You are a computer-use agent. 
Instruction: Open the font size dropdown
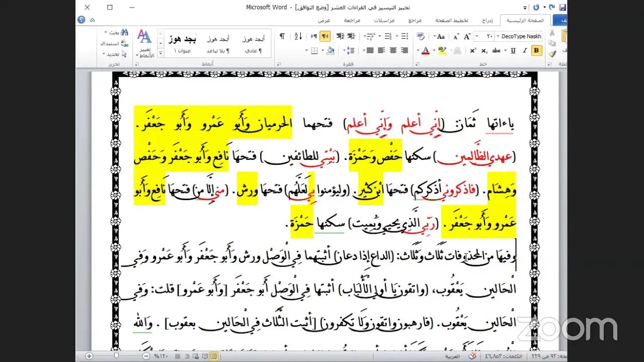(x=476, y=36)
